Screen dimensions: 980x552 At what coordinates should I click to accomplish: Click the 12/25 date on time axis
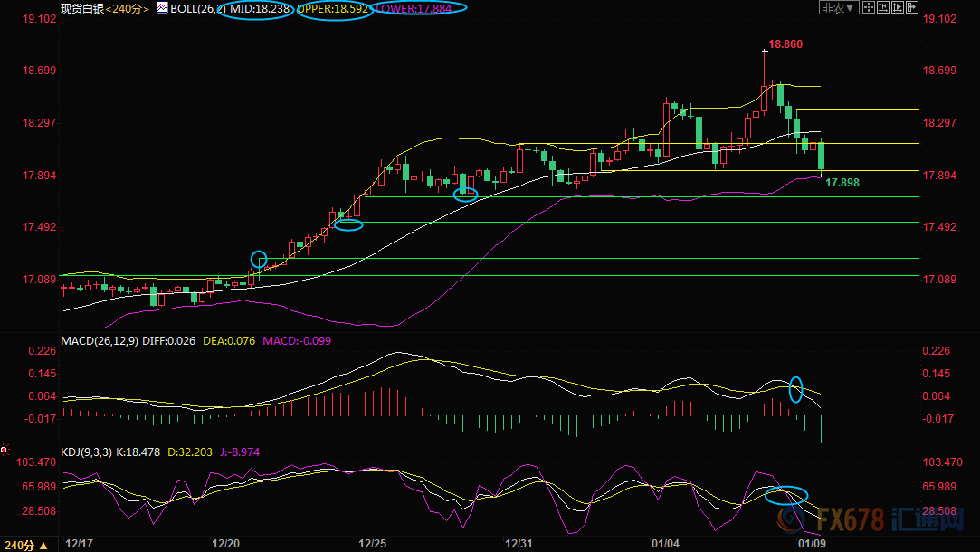[x=372, y=544]
